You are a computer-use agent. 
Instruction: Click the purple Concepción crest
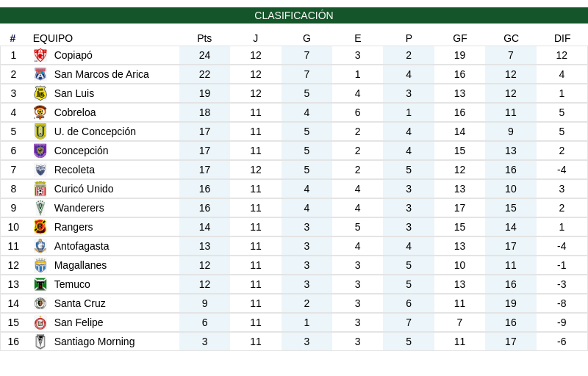tap(40, 151)
